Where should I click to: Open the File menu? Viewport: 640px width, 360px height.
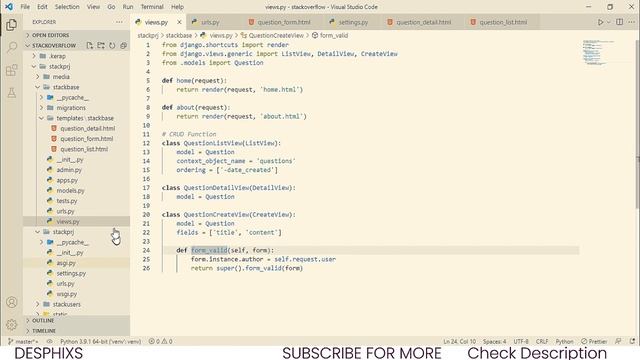coord(25,7)
